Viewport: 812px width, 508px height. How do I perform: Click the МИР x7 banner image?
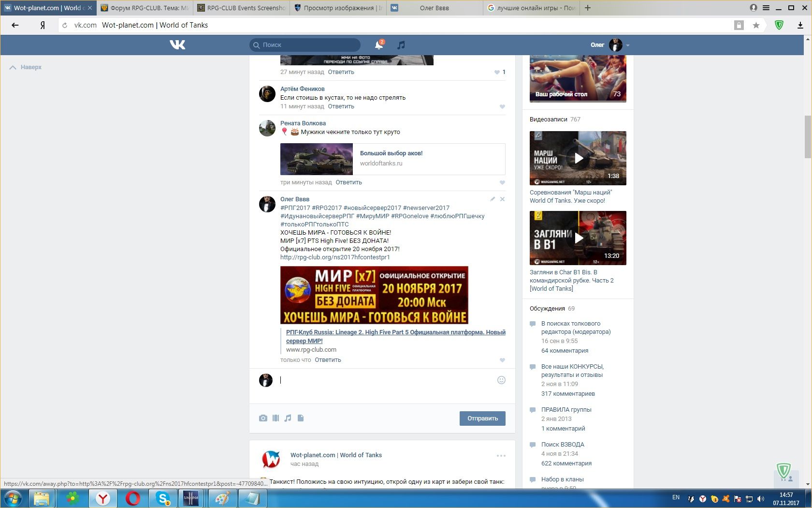374,295
